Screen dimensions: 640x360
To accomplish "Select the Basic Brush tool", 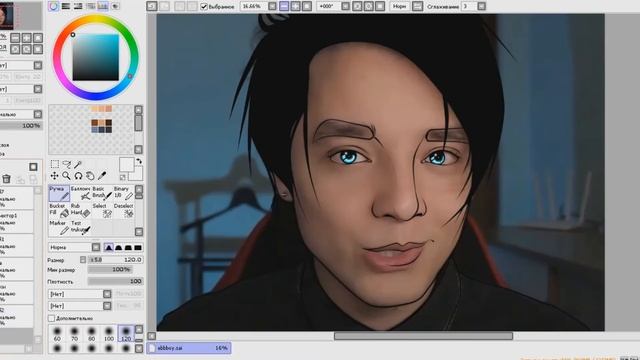I will (x=102, y=193).
